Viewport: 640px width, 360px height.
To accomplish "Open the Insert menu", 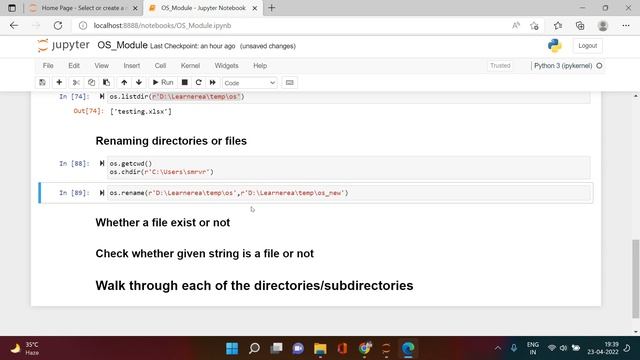I will (x=132, y=66).
